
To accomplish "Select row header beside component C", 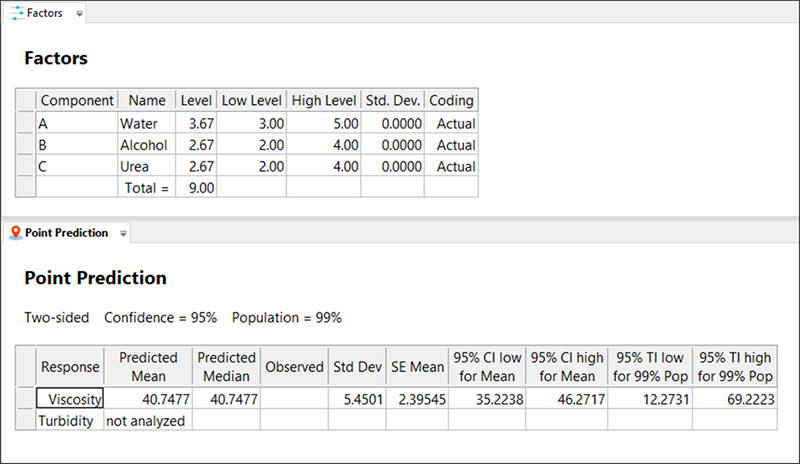I will [25, 166].
